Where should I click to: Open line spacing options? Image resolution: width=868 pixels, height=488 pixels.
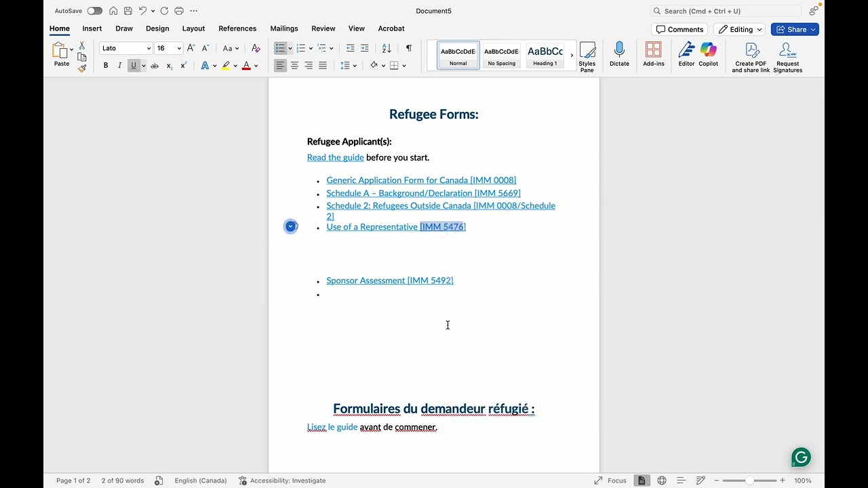[x=345, y=66]
